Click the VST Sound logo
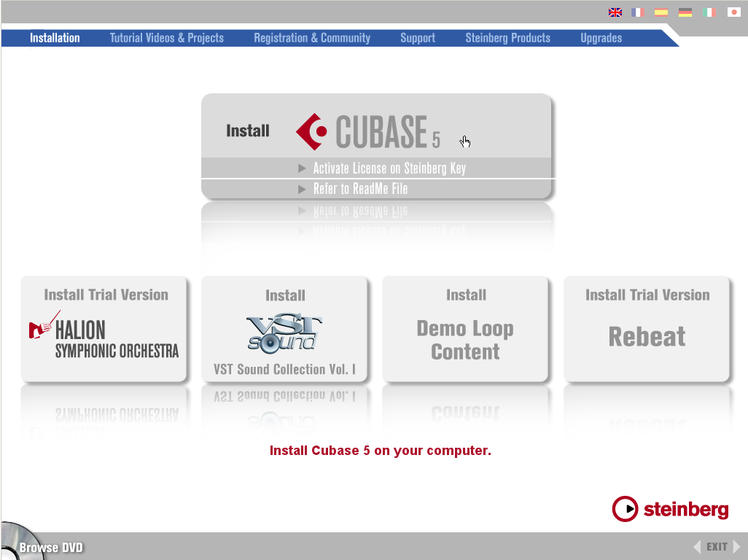The image size is (748, 560). (284, 333)
